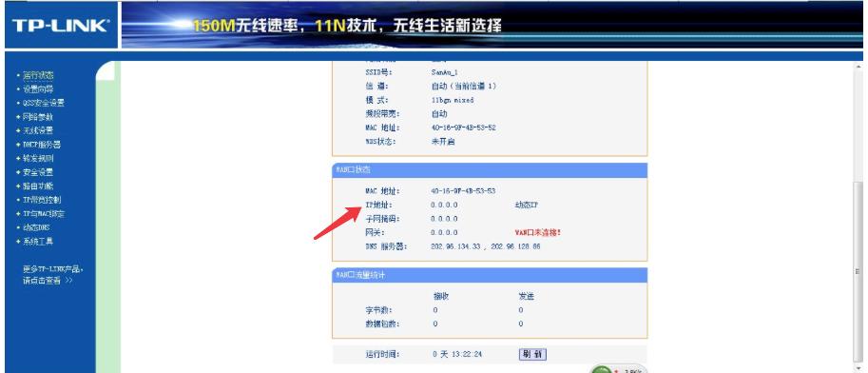Open QSS安全设置 in the sidebar

(x=44, y=103)
